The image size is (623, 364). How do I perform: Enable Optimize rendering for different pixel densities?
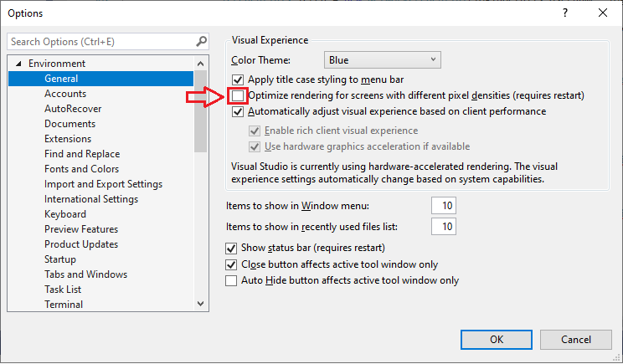(x=238, y=95)
